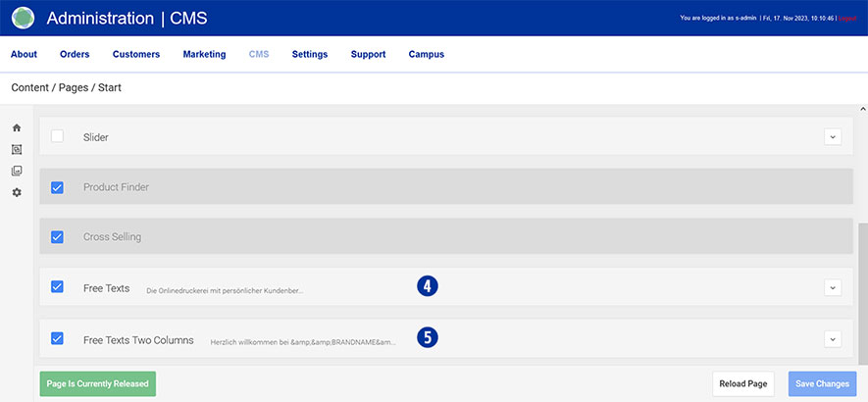
Task: Click the second sidebar icon below home
Action: [x=17, y=150]
